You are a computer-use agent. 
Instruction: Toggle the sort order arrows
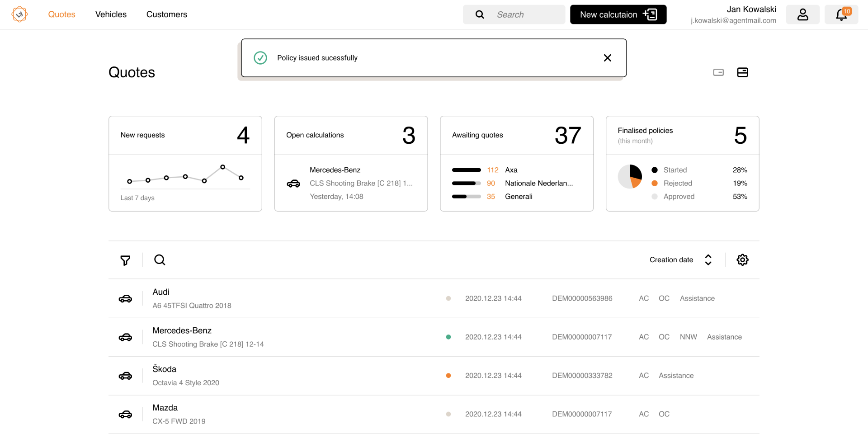tap(708, 260)
